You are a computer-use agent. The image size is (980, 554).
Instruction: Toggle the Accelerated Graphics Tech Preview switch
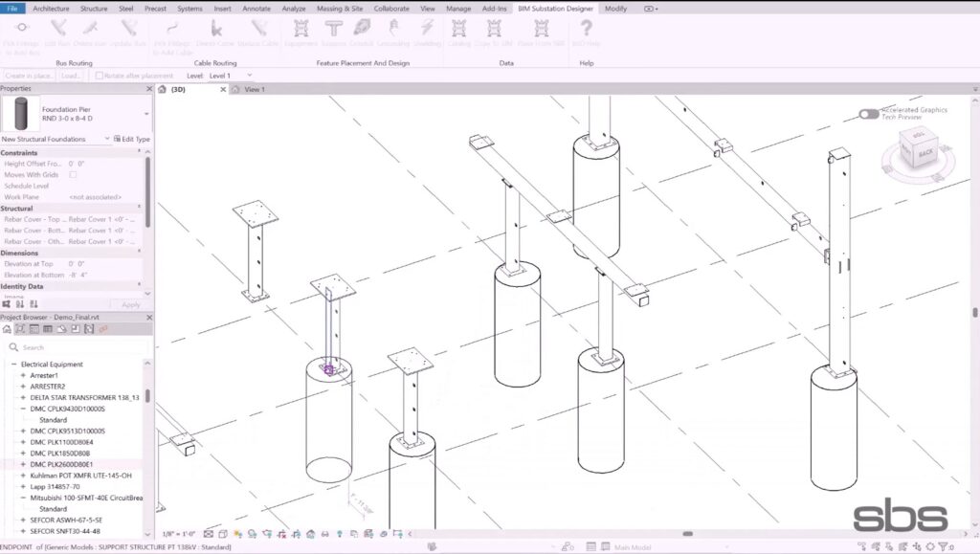pyautogui.click(x=869, y=114)
